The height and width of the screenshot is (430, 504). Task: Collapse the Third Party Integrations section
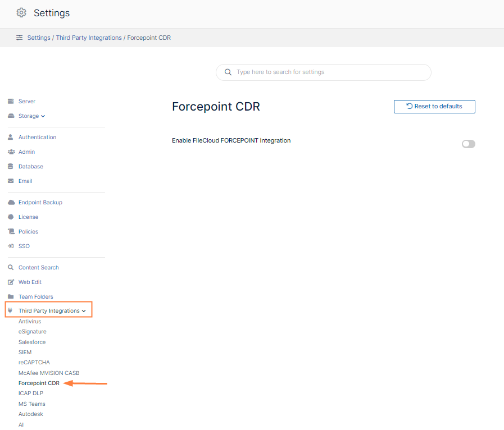tap(83, 310)
